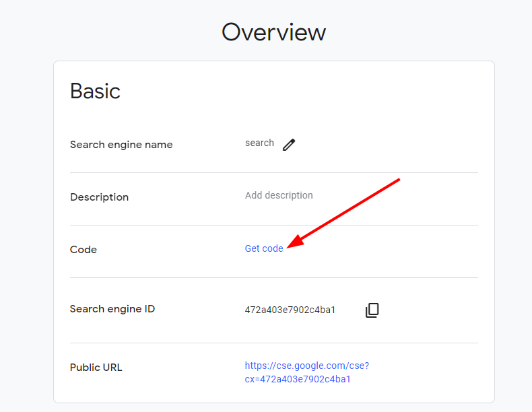The width and height of the screenshot is (532, 412).
Task: Copy the search engine ID with the copy icon
Action: (372, 310)
